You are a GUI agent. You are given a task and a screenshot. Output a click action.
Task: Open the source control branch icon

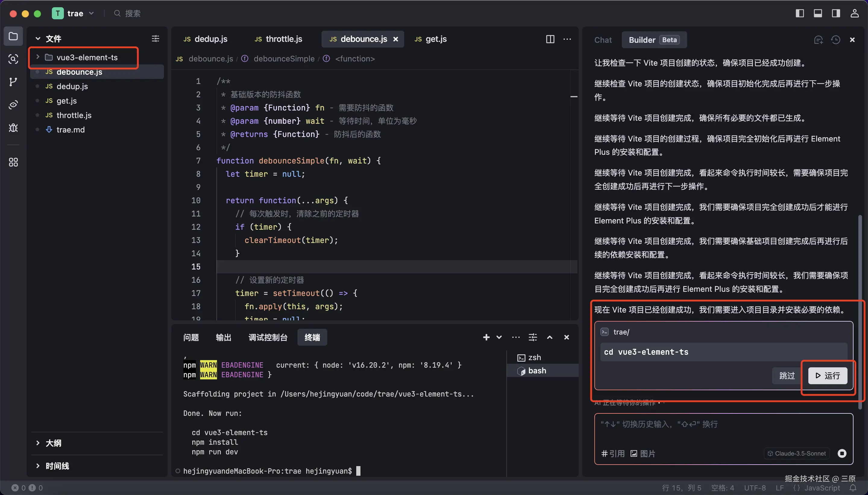tap(13, 82)
